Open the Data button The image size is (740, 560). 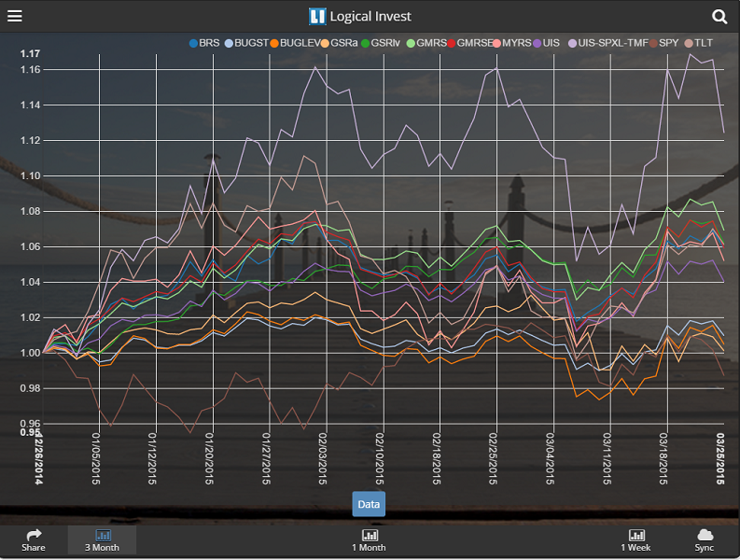[x=369, y=504]
